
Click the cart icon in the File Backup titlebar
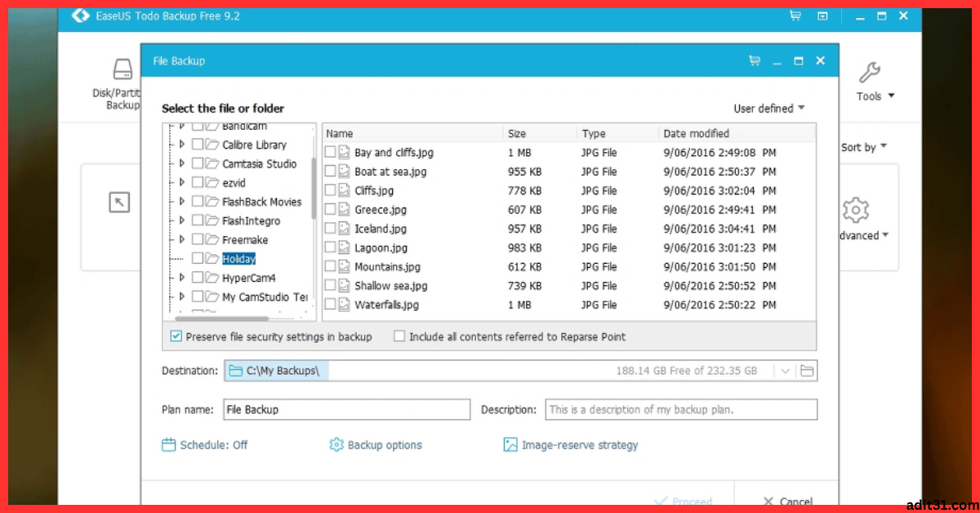tap(754, 60)
